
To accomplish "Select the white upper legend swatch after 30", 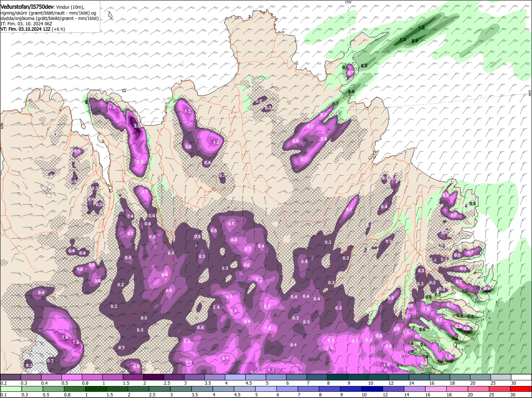I will point(522,377).
